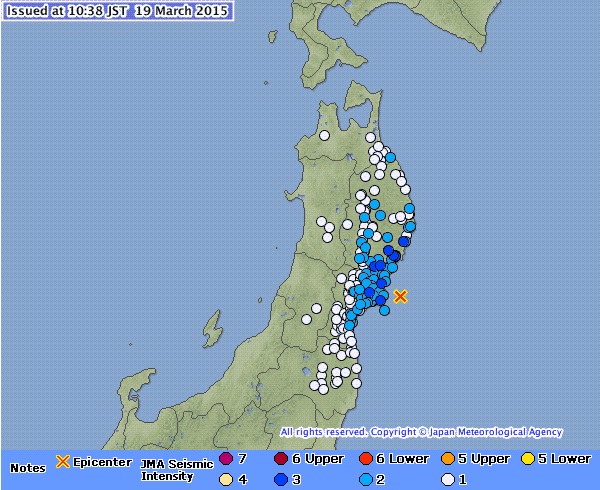Click the orange X epicenter marker offshore
Image resolution: width=600 pixels, height=490 pixels.
coord(400,296)
